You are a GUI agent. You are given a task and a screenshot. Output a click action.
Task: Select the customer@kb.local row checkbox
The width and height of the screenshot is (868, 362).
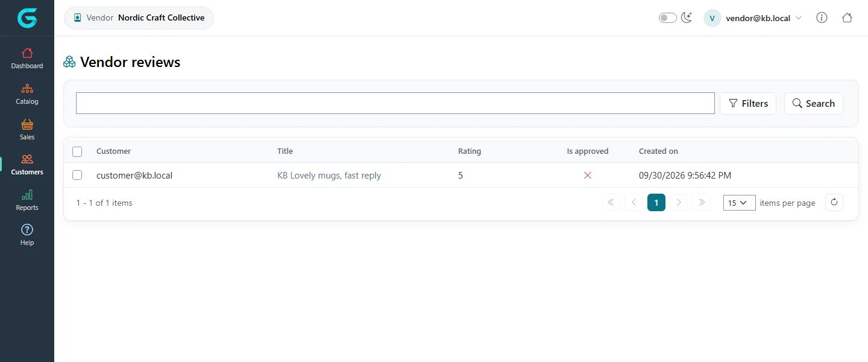click(x=77, y=175)
